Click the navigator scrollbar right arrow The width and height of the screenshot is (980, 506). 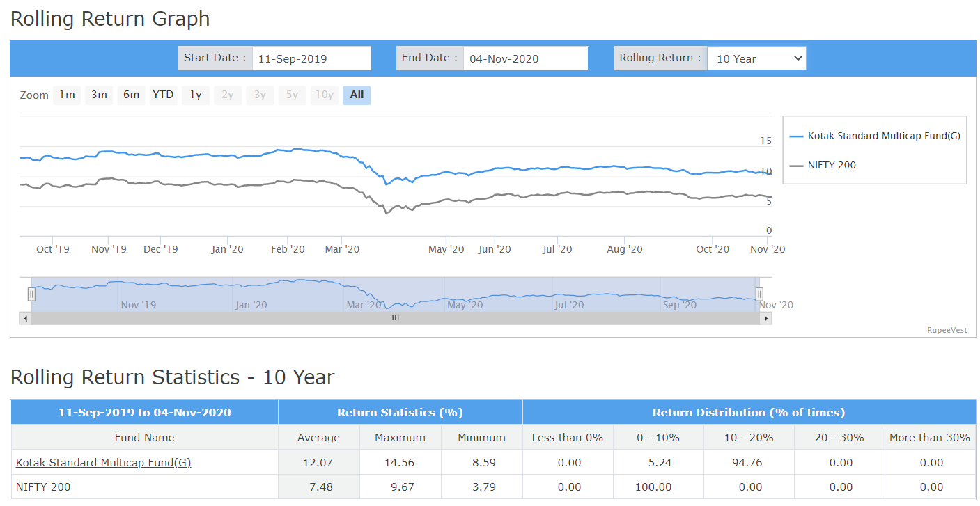pos(766,318)
